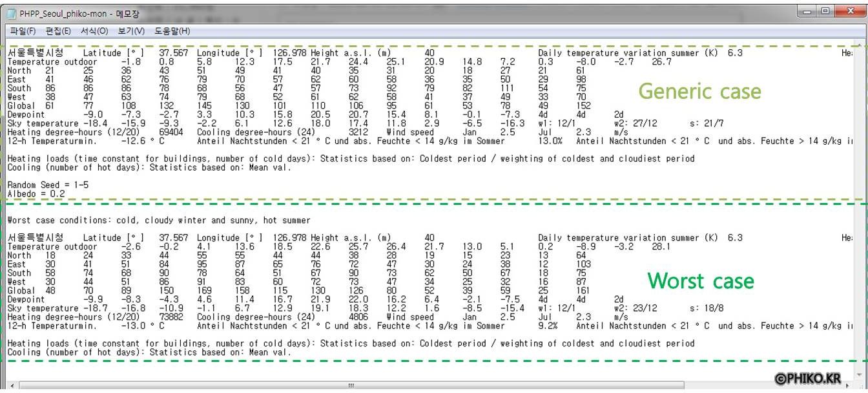868x393 pixels.
Task: Click the cooling degree-hours value 4806
Action: 358,317
